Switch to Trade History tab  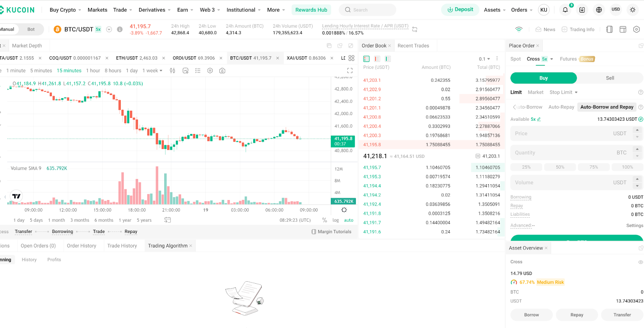click(x=122, y=245)
